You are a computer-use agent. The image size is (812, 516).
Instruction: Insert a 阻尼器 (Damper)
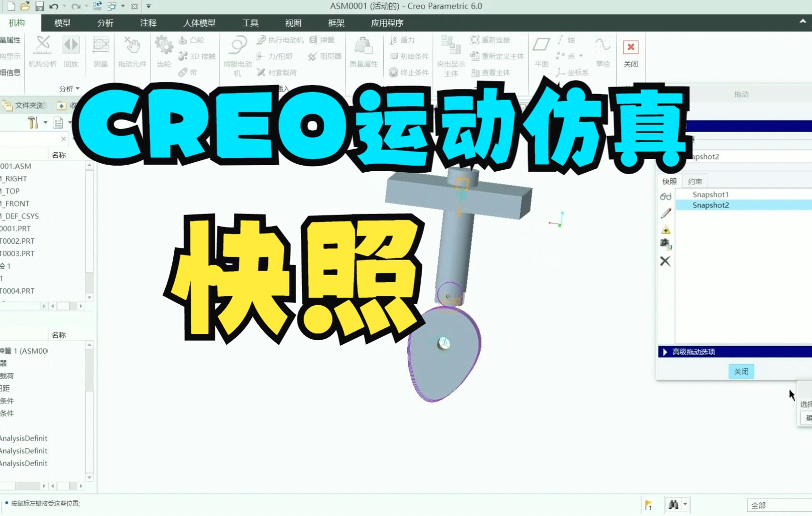(324, 56)
